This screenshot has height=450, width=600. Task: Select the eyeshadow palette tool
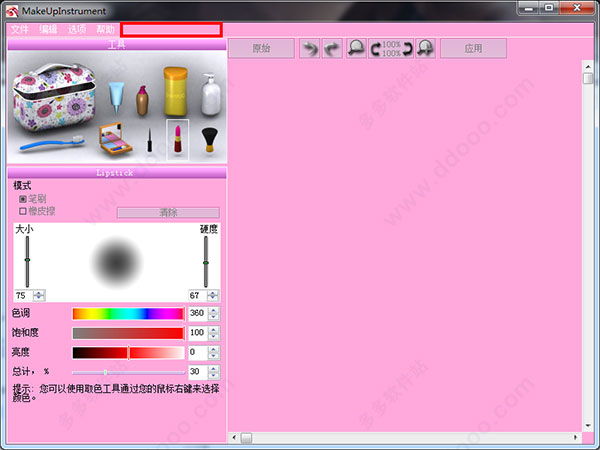[x=115, y=139]
